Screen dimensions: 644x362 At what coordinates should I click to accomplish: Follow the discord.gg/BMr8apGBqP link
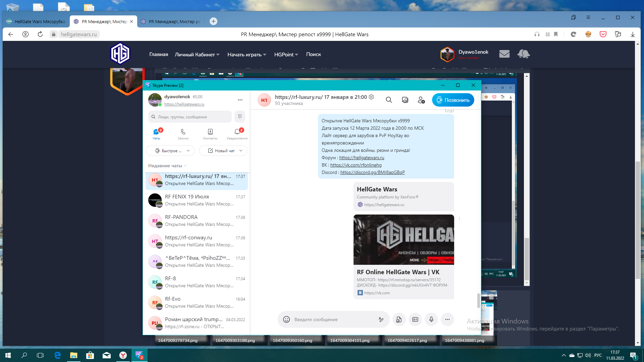[372, 172]
